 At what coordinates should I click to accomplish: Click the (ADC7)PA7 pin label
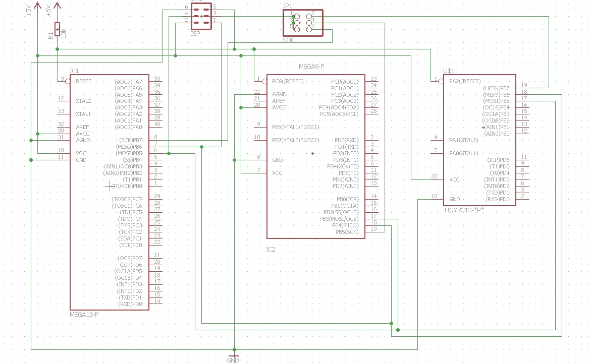[x=128, y=82]
